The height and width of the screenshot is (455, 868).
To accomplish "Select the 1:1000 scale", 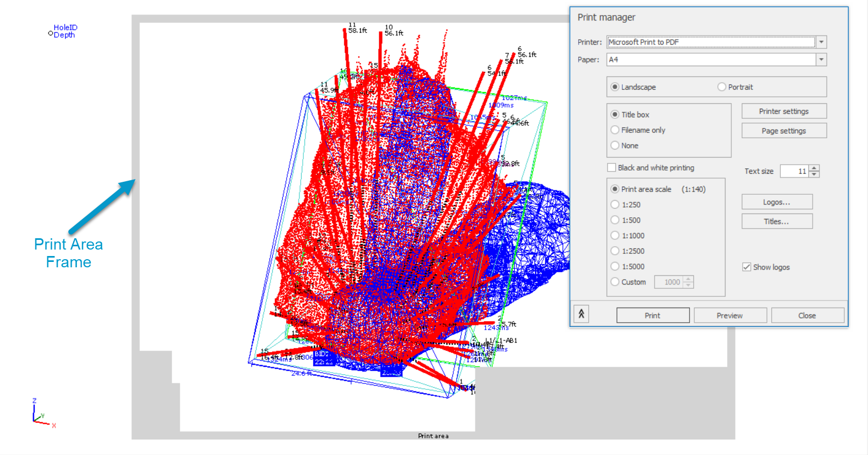I will click(x=628, y=236).
